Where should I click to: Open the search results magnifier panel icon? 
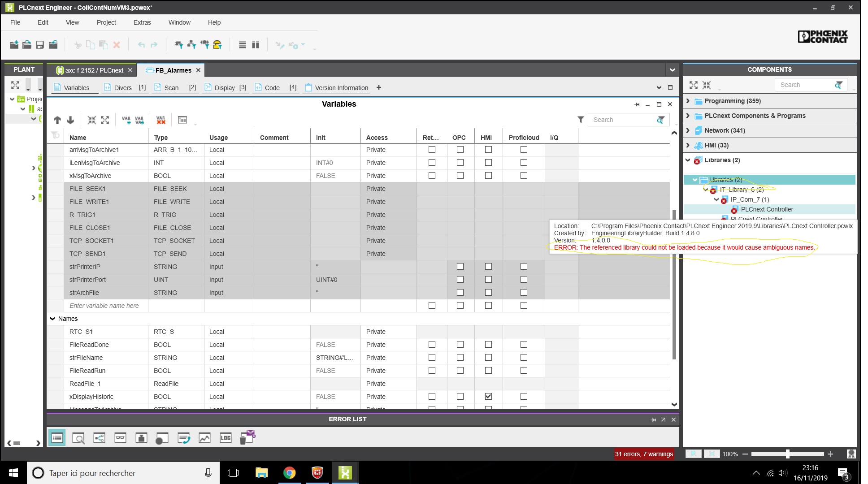(78, 438)
